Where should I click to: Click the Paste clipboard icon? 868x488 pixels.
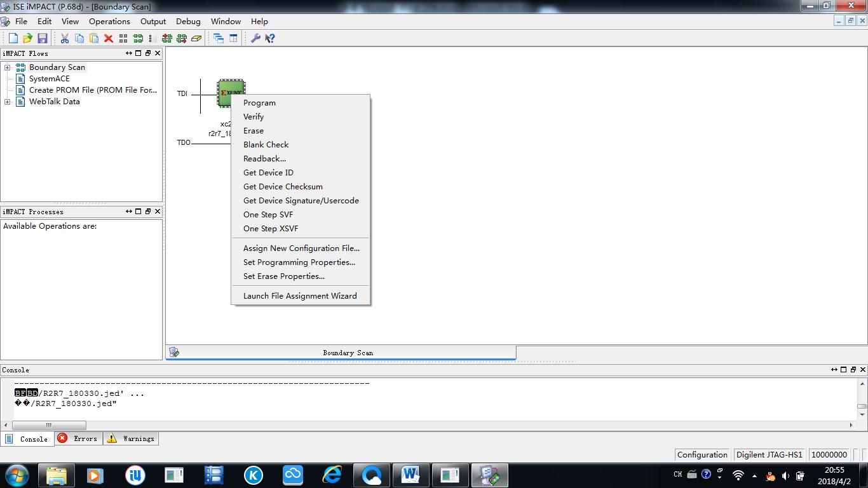[93, 39]
